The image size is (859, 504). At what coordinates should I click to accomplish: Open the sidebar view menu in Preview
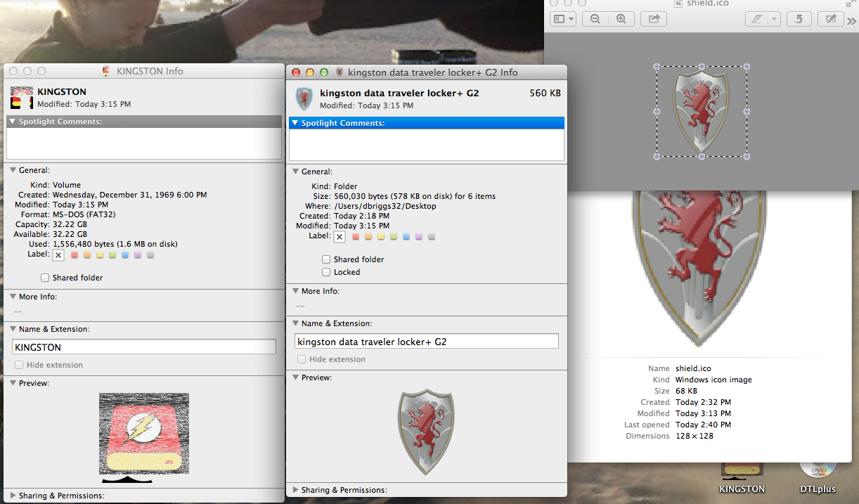564,19
